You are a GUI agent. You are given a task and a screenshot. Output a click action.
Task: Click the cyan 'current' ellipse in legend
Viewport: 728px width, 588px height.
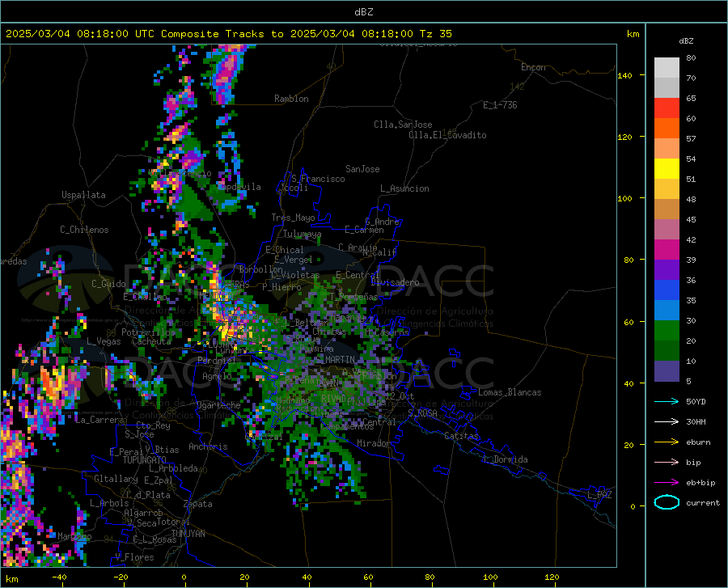click(x=667, y=502)
